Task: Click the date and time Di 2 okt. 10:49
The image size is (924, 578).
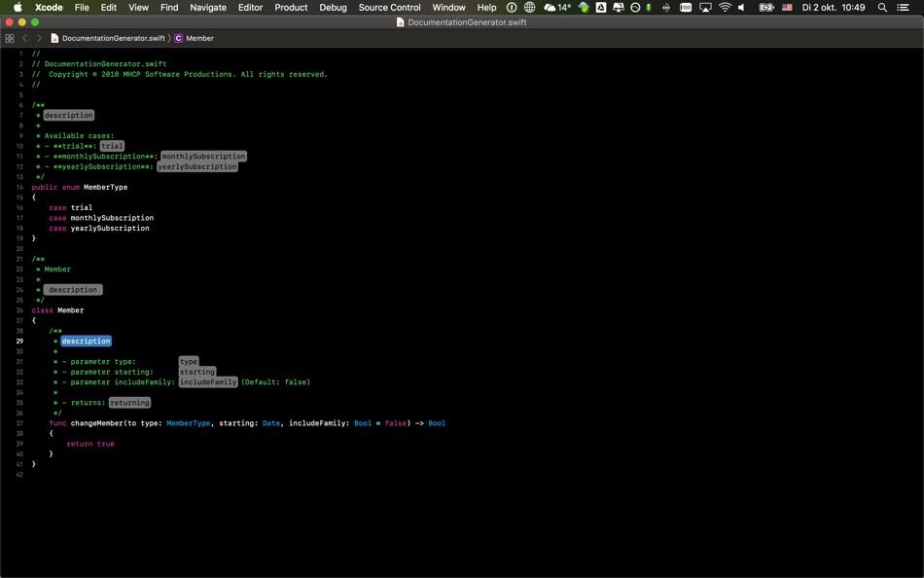Action: pos(834,7)
